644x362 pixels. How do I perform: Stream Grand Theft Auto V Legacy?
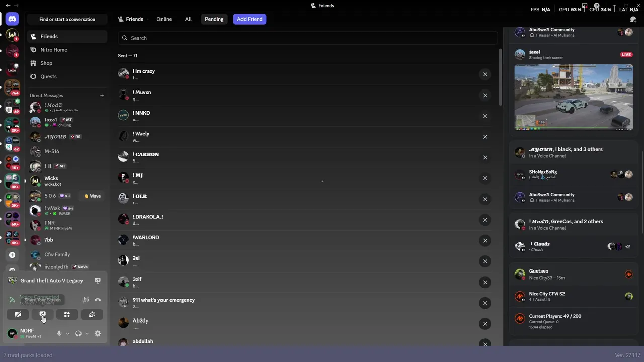pyautogui.click(x=98, y=280)
